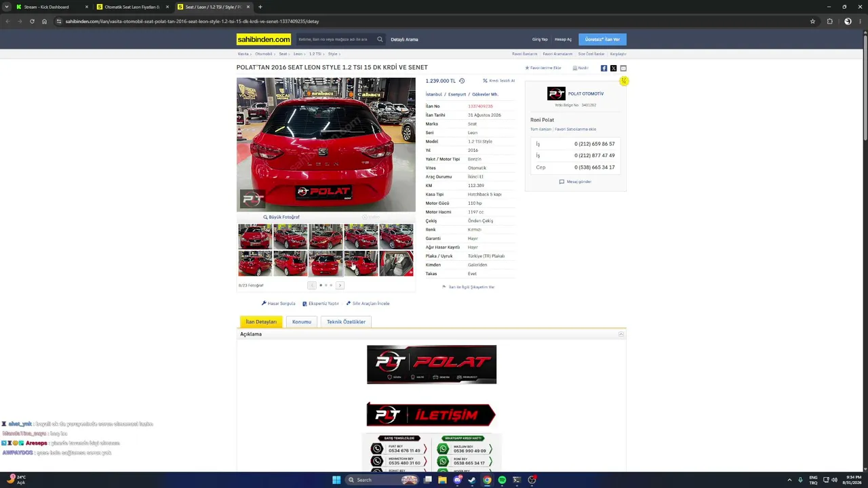Click the Windows taskbar search box
The width and height of the screenshot is (868, 488).
(x=382, y=480)
